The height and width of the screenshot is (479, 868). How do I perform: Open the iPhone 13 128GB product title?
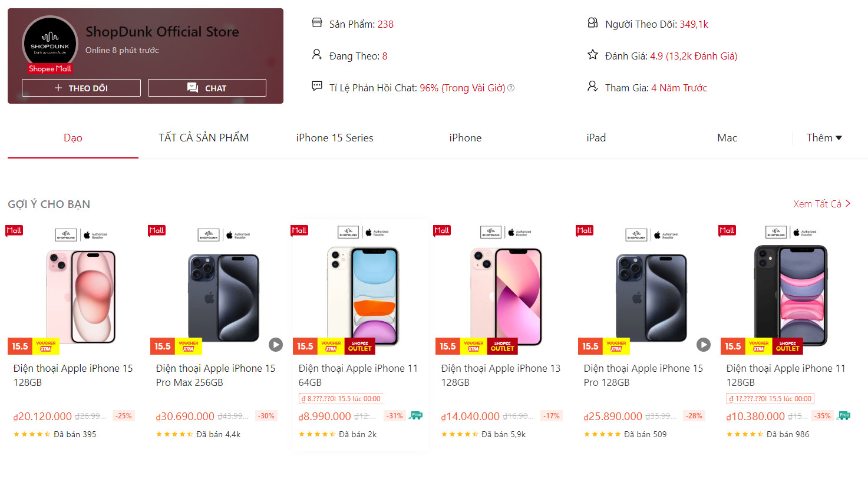(501, 375)
